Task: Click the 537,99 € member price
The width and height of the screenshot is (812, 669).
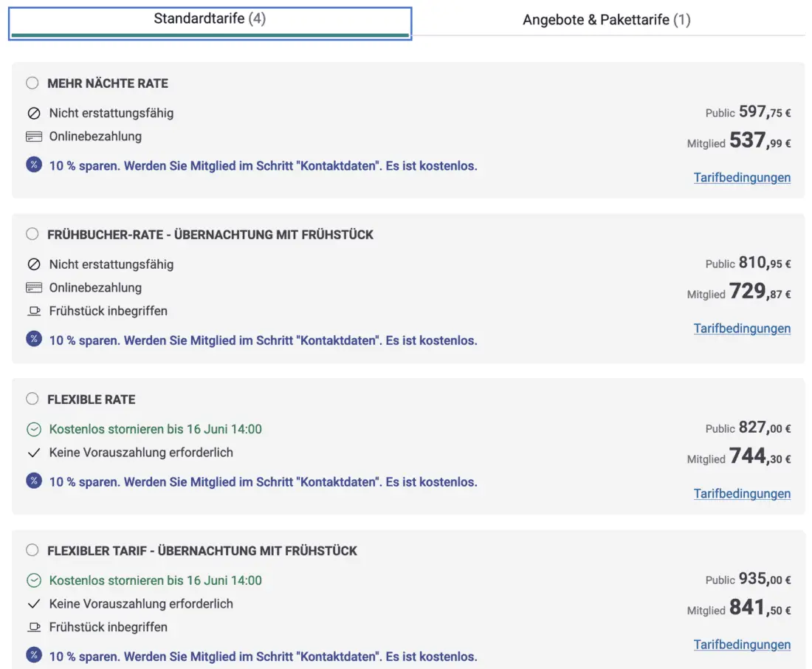Action: (x=759, y=141)
